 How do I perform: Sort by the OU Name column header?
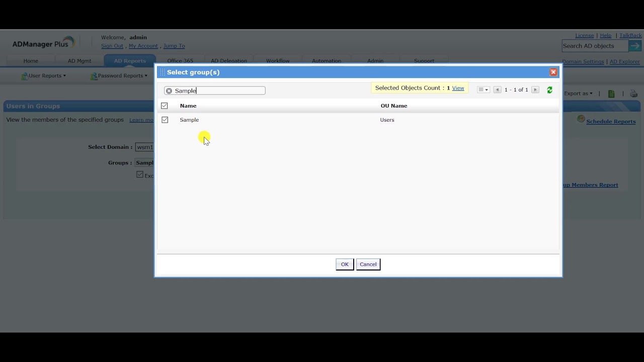click(394, 106)
